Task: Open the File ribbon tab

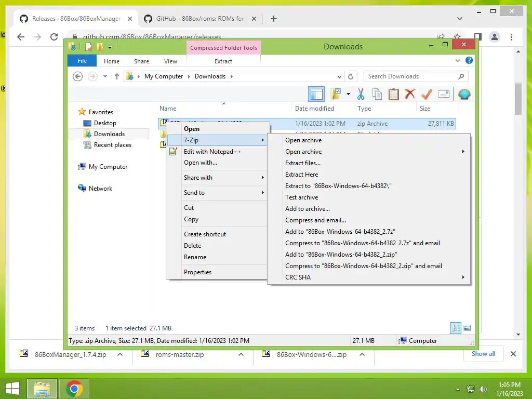Action: pyautogui.click(x=82, y=61)
